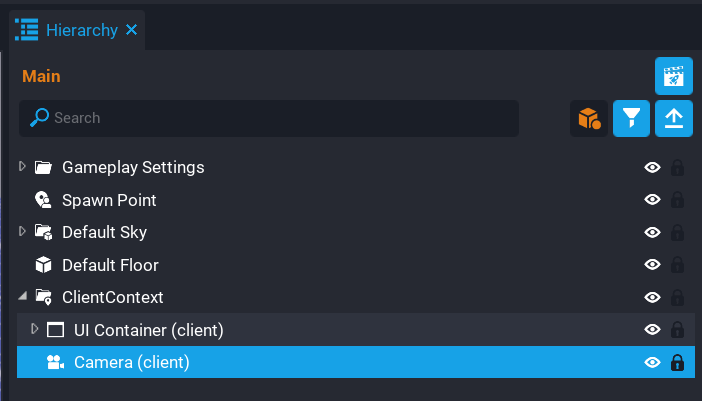This screenshot has width=702, height=401.
Task: Click the UI Container window icon
Action: pyautogui.click(x=55, y=330)
